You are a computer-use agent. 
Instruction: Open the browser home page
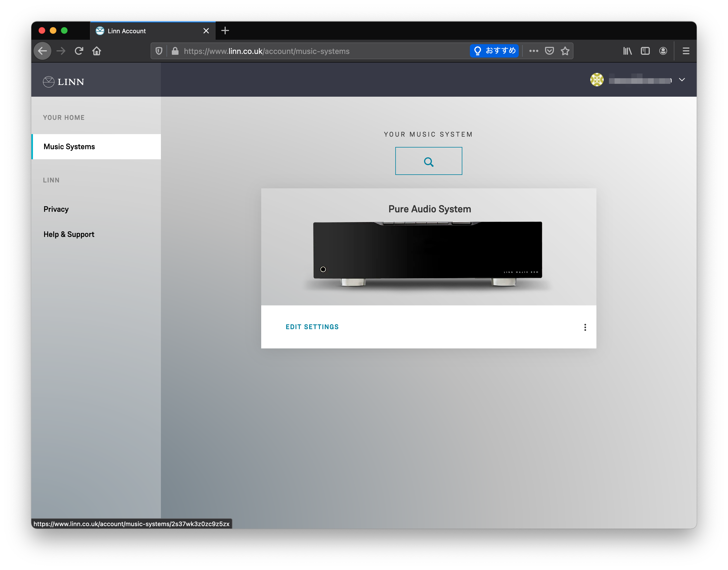pyautogui.click(x=97, y=51)
